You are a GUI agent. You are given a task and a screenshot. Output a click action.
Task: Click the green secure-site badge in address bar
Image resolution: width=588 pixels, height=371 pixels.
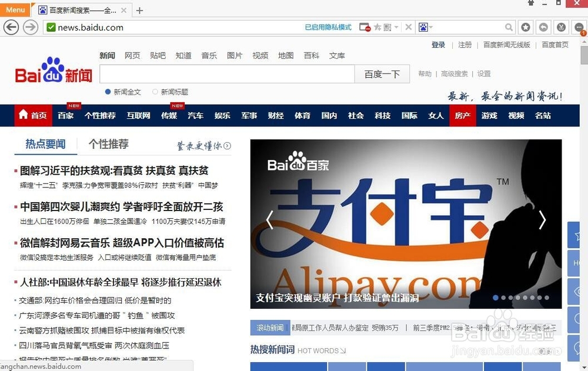pyautogui.click(x=51, y=27)
